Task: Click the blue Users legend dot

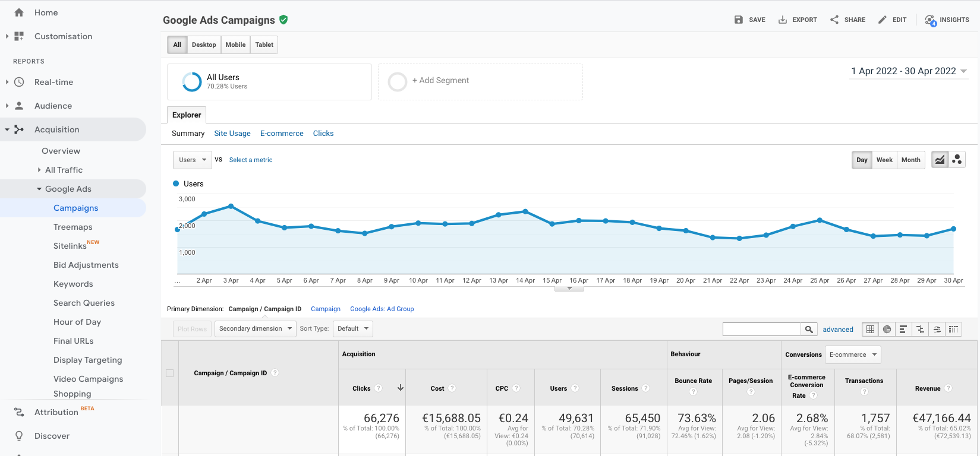Action: 176,183
